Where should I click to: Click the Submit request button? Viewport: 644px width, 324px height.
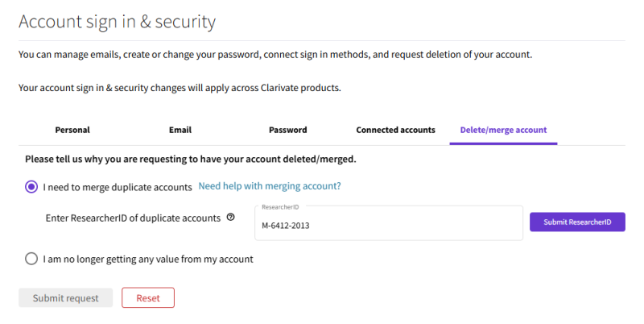[x=66, y=297]
